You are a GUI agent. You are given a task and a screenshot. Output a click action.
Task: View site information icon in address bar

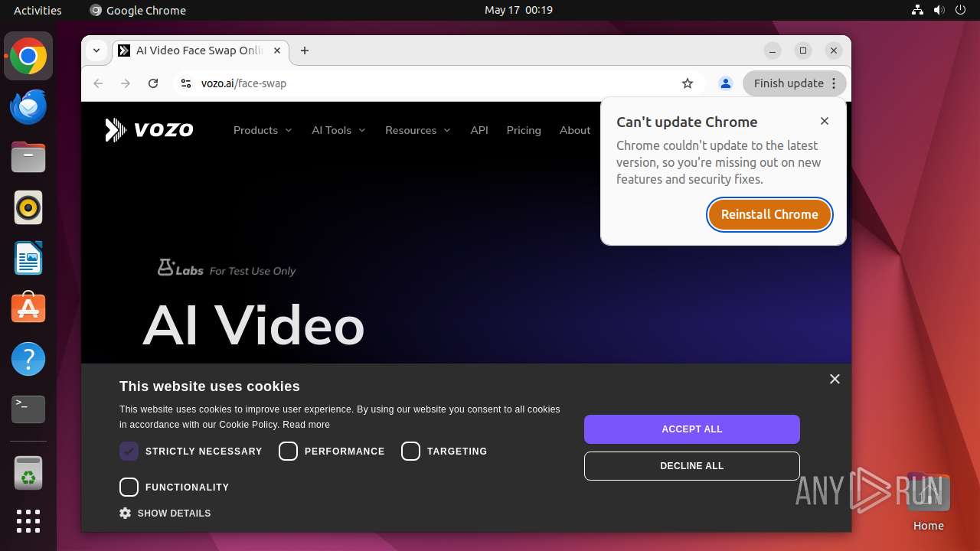[x=185, y=83]
